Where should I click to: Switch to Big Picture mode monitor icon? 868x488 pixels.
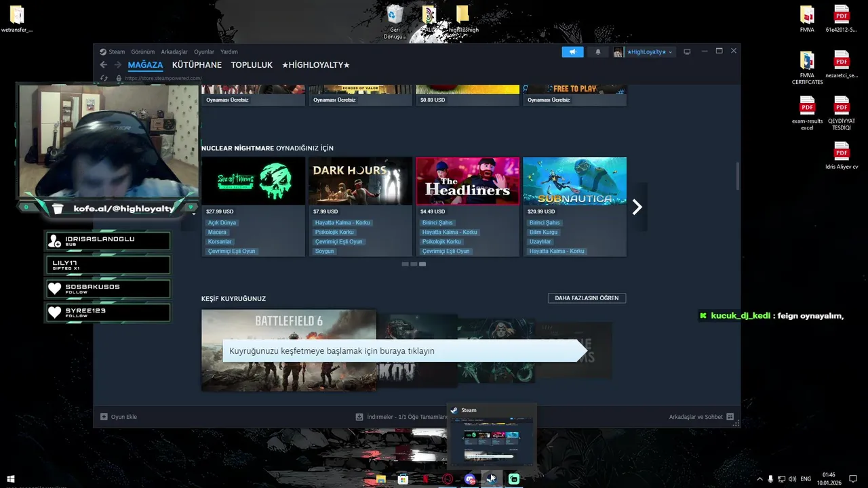pos(687,52)
